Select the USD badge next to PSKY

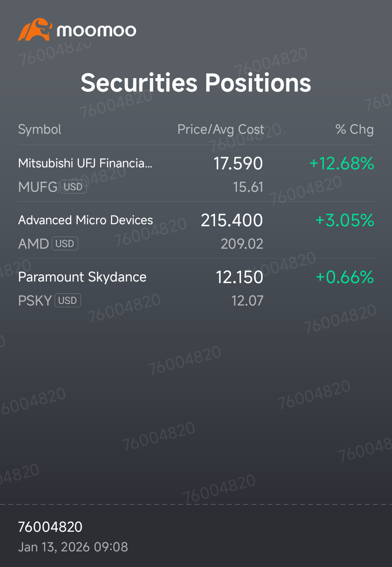68,300
